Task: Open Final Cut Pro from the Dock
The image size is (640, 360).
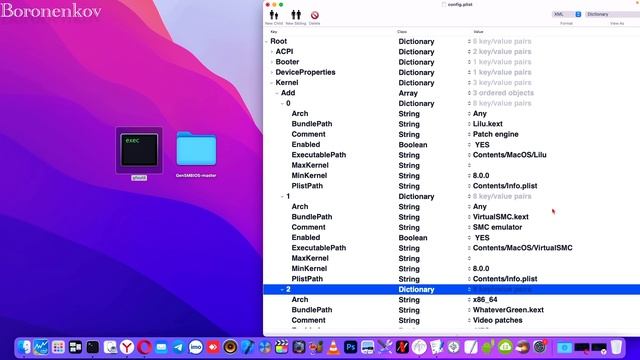Action: [282, 347]
